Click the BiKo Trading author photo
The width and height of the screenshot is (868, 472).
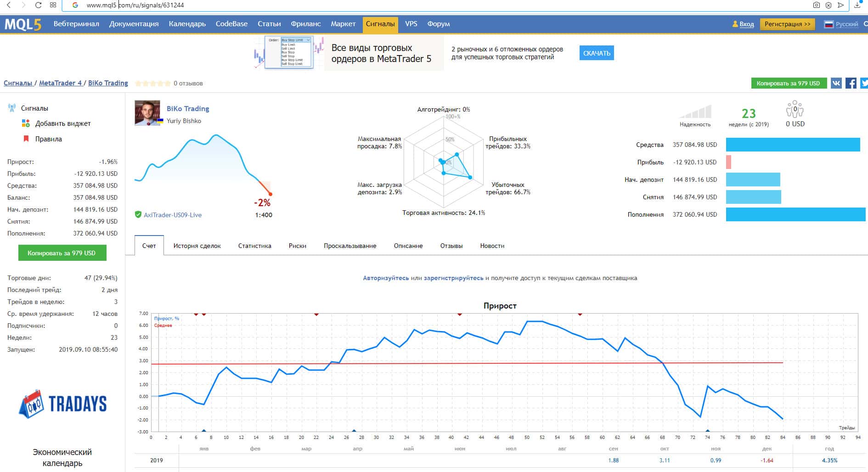[147, 113]
